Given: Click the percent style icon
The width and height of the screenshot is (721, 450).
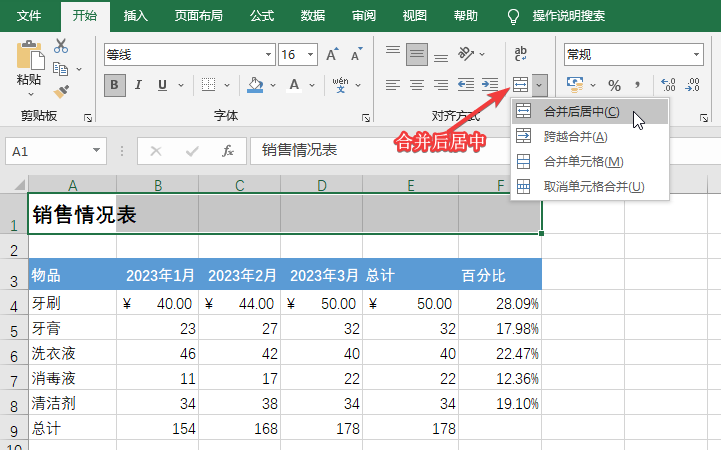Looking at the screenshot, I should 614,85.
